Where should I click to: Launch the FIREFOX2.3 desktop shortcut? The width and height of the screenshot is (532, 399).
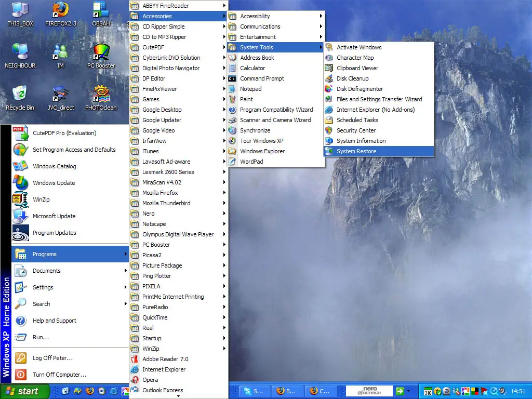pos(61,14)
